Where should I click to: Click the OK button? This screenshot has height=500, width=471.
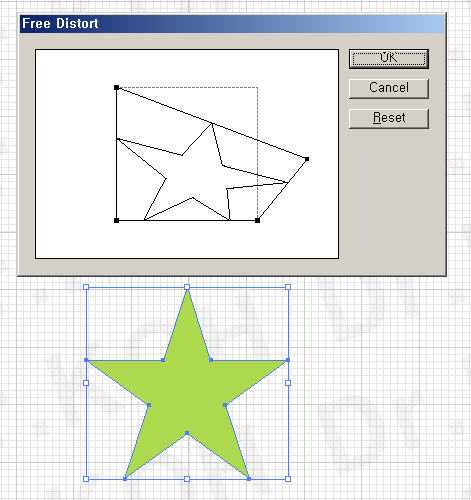(x=389, y=59)
